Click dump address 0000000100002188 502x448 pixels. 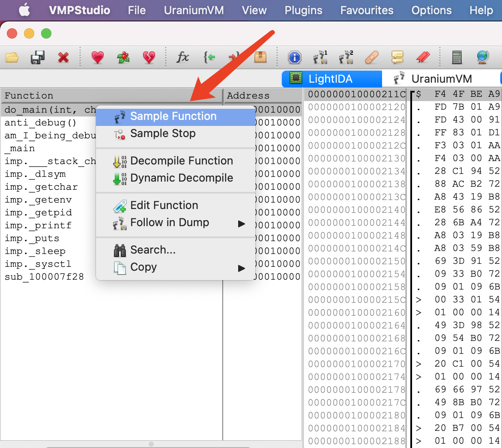pos(357,441)
